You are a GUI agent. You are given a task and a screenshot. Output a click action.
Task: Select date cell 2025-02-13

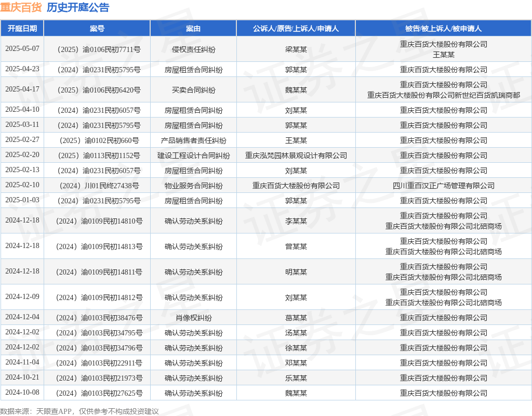coord(22,170)
